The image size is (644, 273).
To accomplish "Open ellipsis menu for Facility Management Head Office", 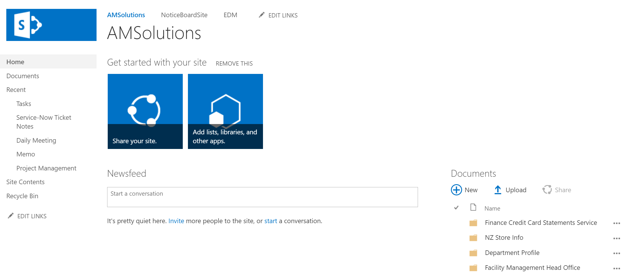I will (616, 268).
